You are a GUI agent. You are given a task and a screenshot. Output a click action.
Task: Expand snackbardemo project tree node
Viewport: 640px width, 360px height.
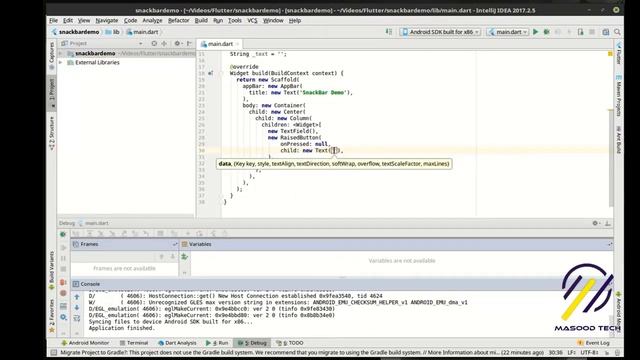coord(61,53)
